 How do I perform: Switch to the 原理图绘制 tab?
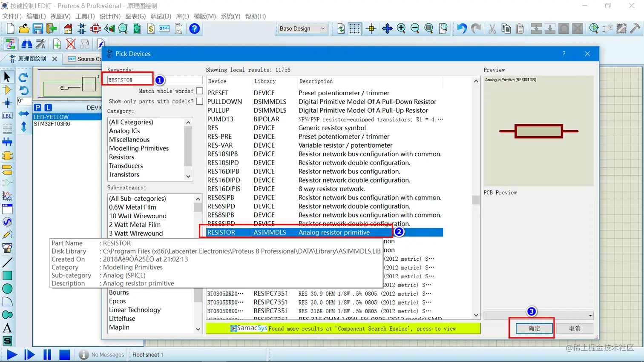(x=32, y=59)
